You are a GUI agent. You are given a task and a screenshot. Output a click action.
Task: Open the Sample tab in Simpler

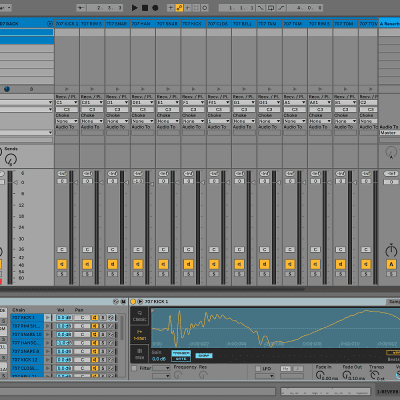[393, 302]
